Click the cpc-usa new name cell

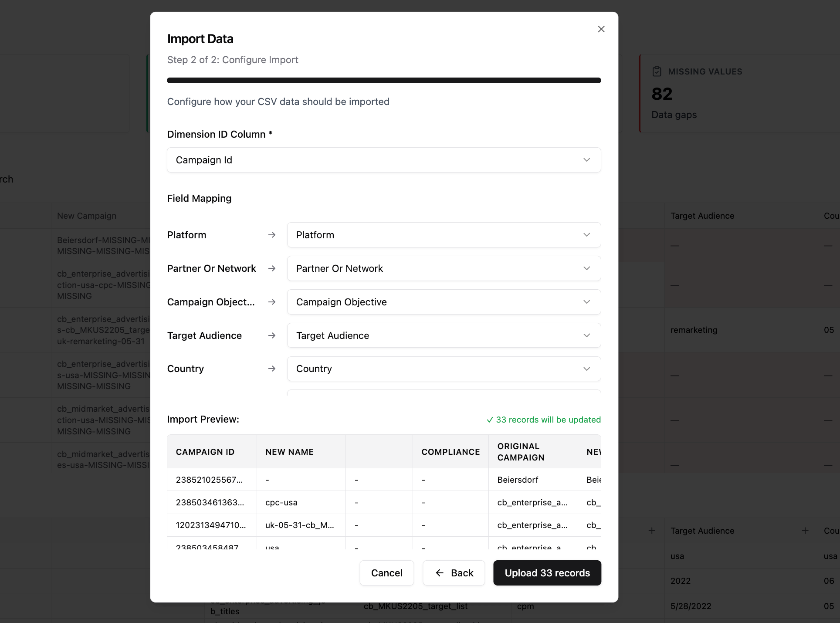click(x=281, y=502)
